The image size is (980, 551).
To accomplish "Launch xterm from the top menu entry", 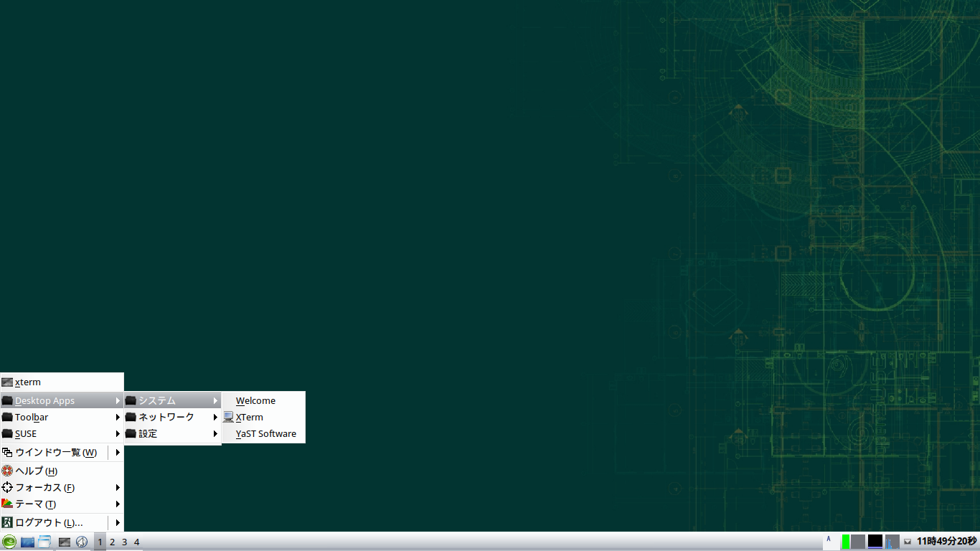I will [x=62, y=382].
